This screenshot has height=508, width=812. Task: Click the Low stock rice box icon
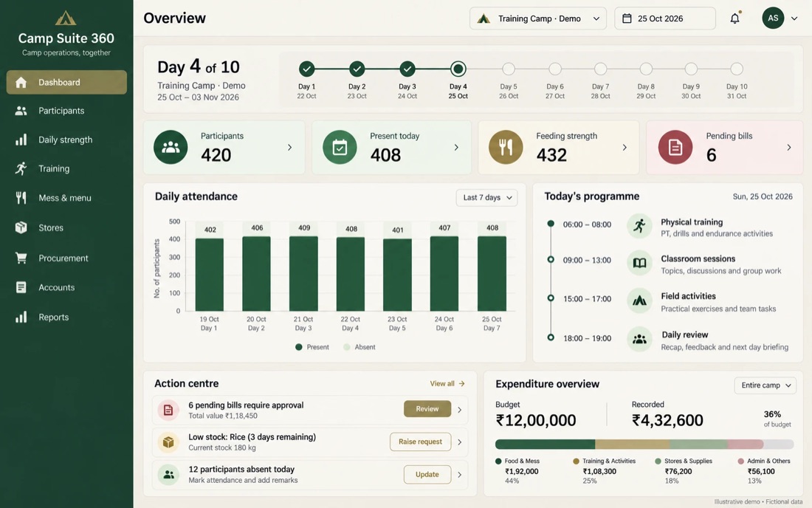(168, 442)
